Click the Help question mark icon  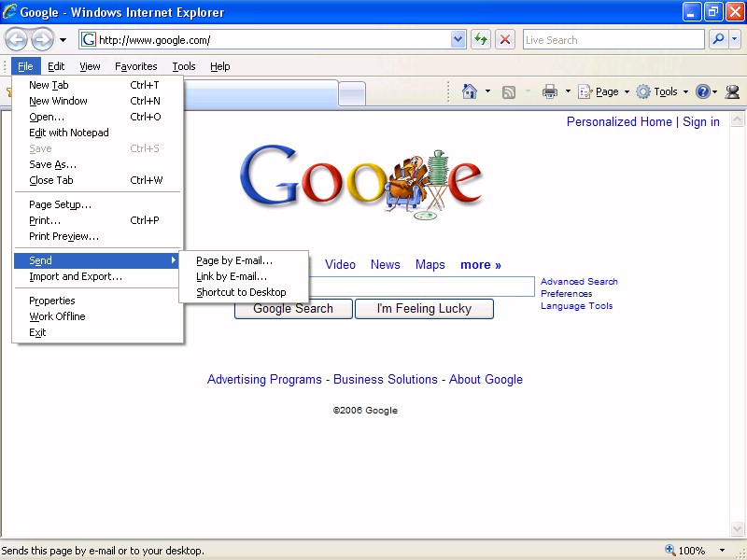coord(703,91)
